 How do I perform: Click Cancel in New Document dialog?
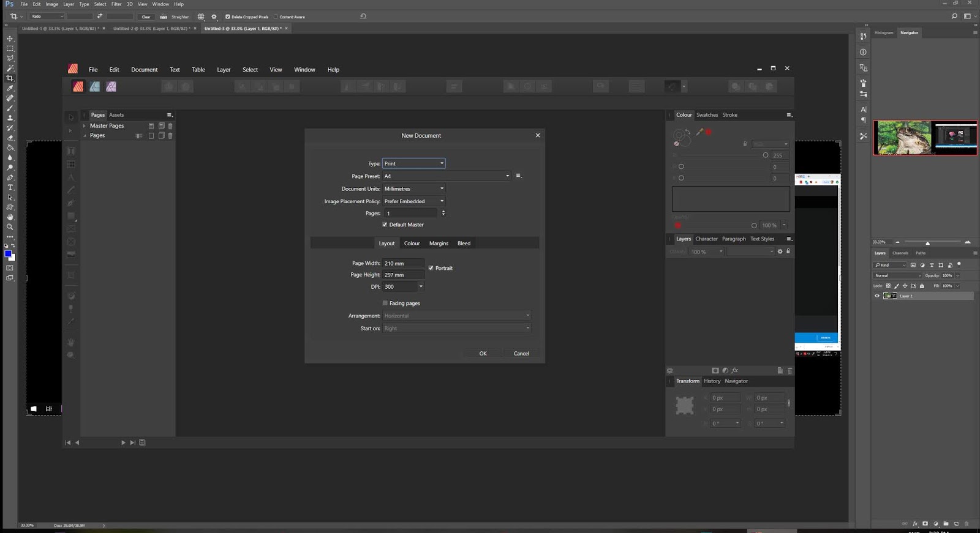(521, 354)
